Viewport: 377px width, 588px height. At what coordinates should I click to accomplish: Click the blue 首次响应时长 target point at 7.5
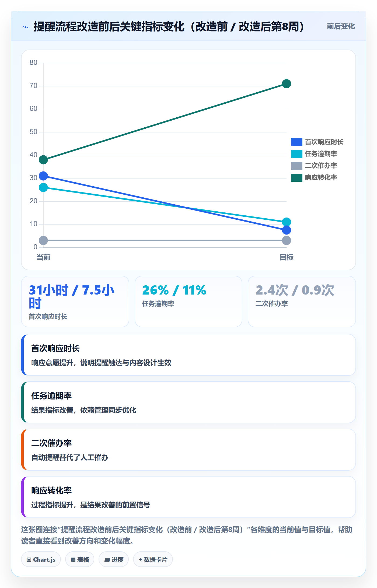286,230
